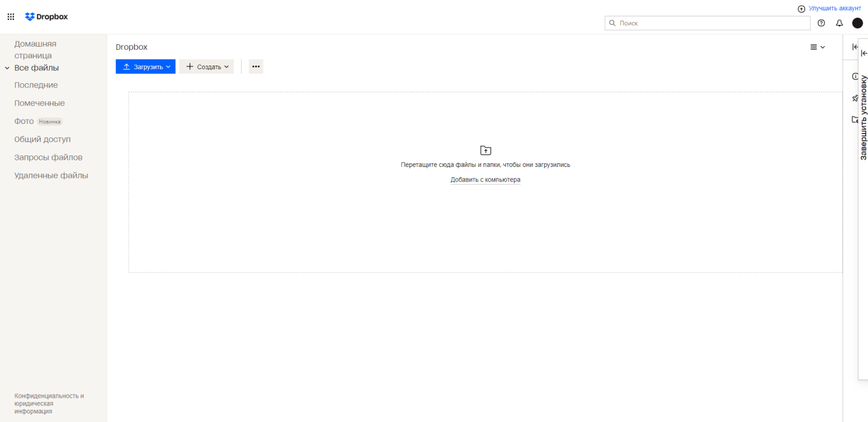Collapse the "Все файлы" chevron
Viewport: 868px width, 422px height.
[7, 68]
